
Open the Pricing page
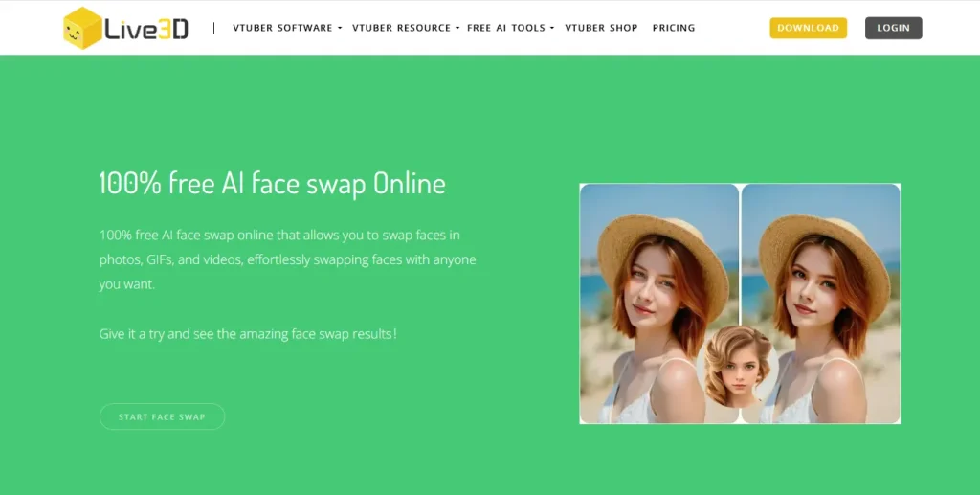(674, 28)
